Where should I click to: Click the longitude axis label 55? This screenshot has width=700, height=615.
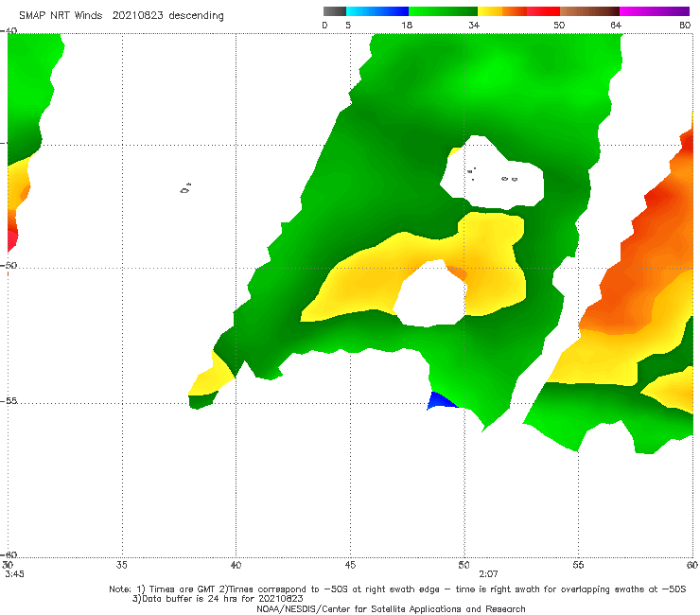pyautogui.click(x=578, y=565)
